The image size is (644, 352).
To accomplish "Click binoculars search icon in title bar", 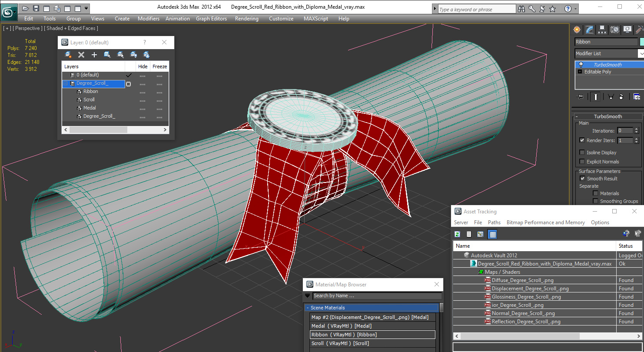I will 521,9.
